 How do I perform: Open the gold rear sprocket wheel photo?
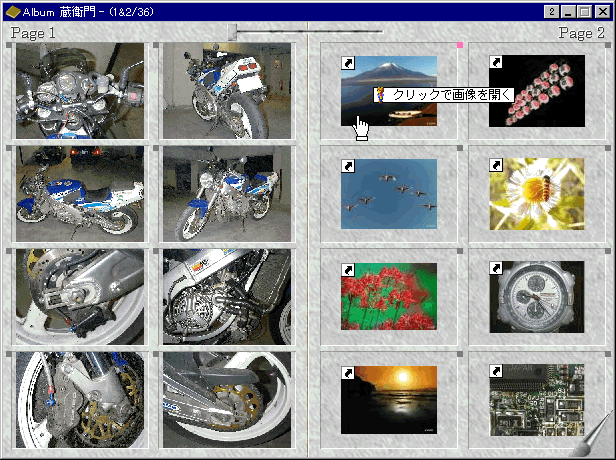(x=227, y=400)
